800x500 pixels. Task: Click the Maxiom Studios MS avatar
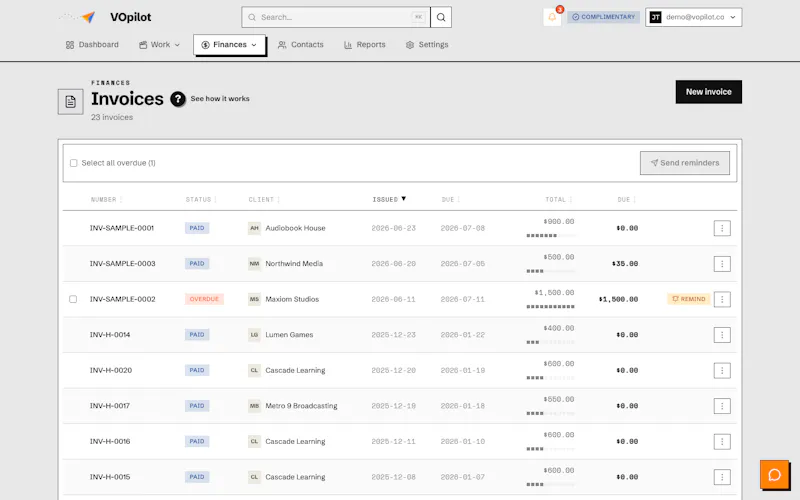coord(254,299)
